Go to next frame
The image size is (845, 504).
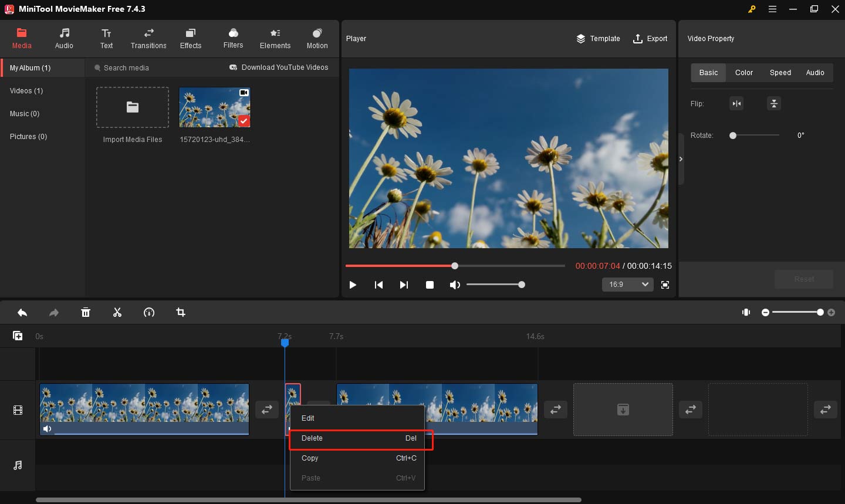point(404,285)
